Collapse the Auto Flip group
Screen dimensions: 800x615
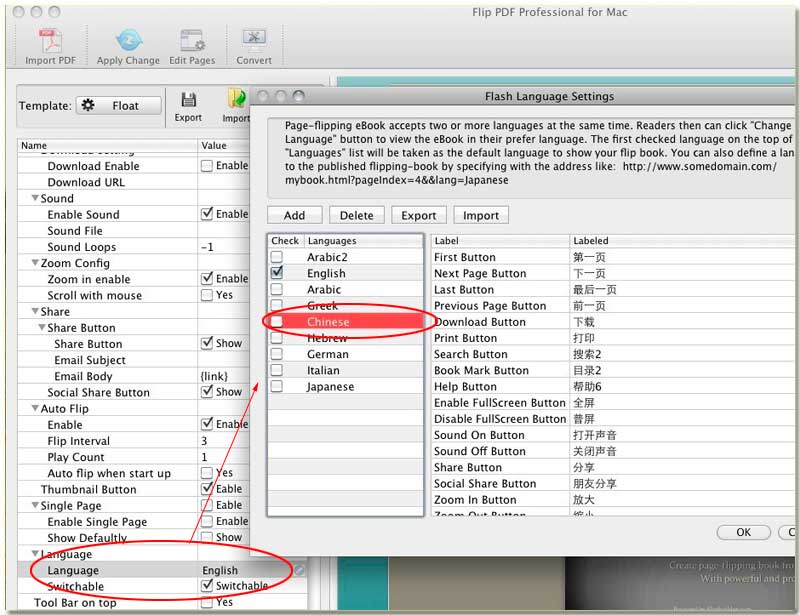[35, 408]
